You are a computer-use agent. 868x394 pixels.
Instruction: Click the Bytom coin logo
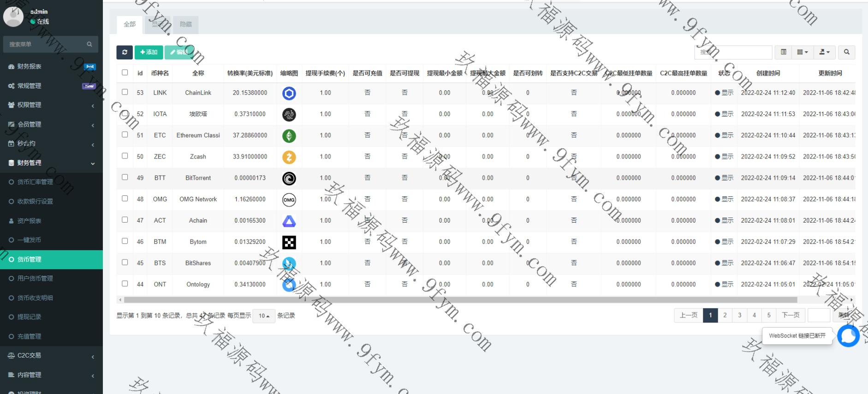tap(289, 242)
